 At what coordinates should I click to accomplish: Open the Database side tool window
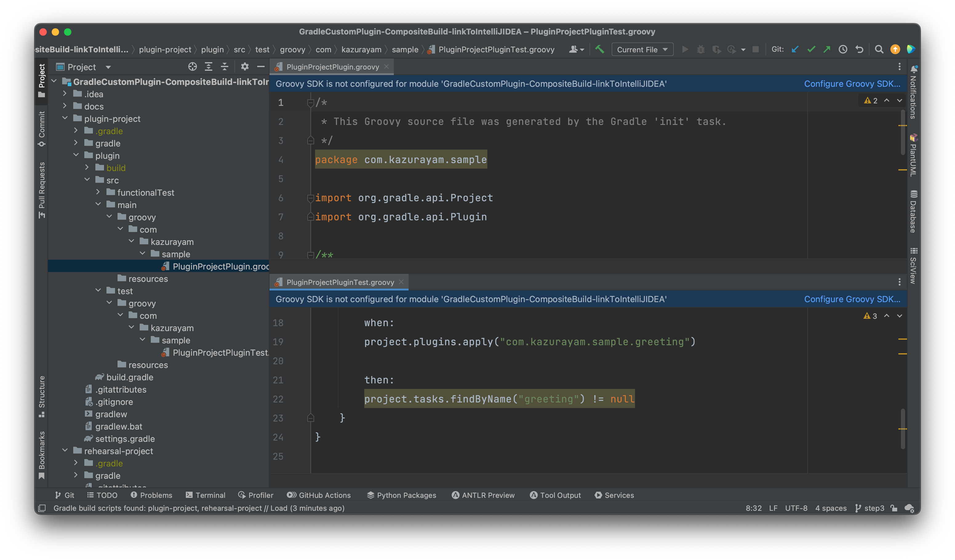click(x=914, y=211)
